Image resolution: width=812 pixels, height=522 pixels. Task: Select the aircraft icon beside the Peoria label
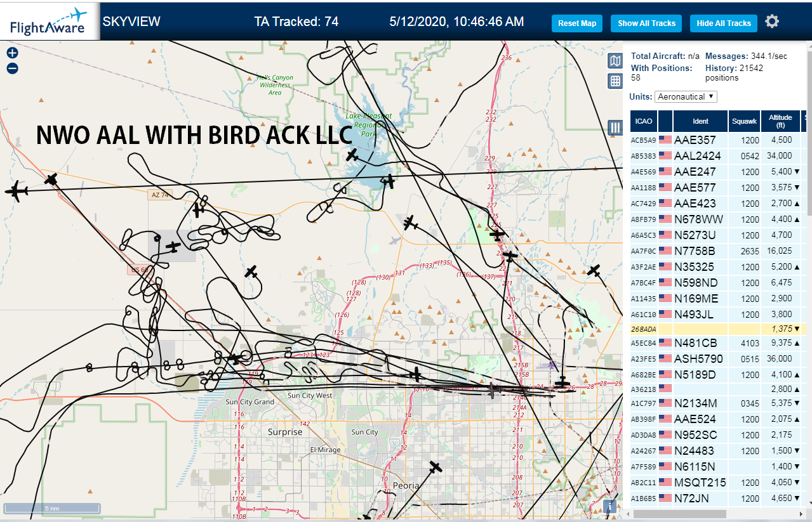(436, 467)
